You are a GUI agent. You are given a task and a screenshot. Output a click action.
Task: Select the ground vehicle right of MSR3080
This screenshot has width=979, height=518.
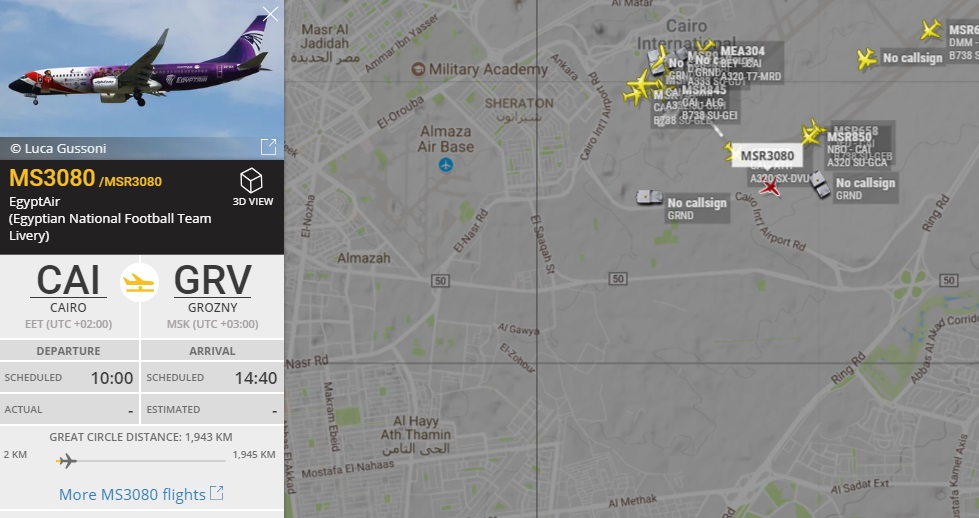coord(820,185)
